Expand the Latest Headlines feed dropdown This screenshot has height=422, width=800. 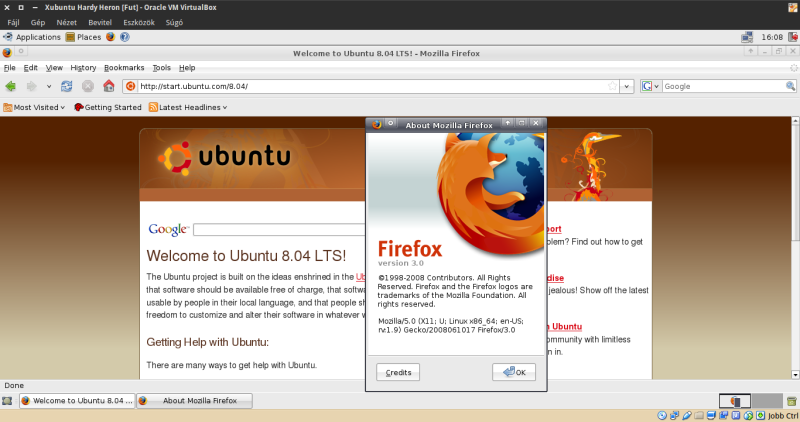coord(188,107)
